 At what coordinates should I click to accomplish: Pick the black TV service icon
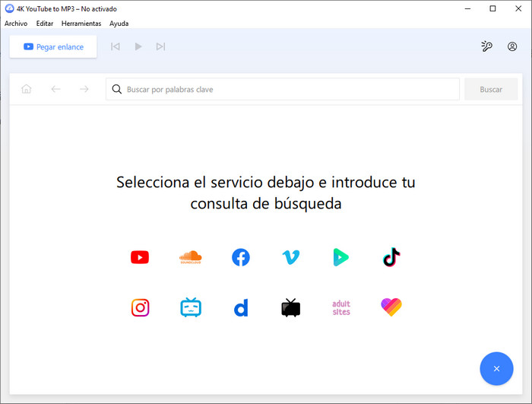tap(291, 308)
